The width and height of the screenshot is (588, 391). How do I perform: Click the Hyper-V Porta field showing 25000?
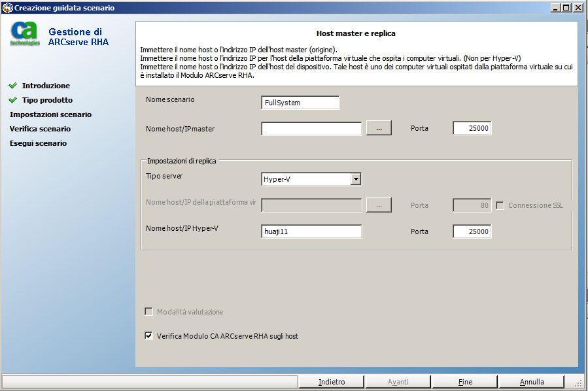[472, 231]
